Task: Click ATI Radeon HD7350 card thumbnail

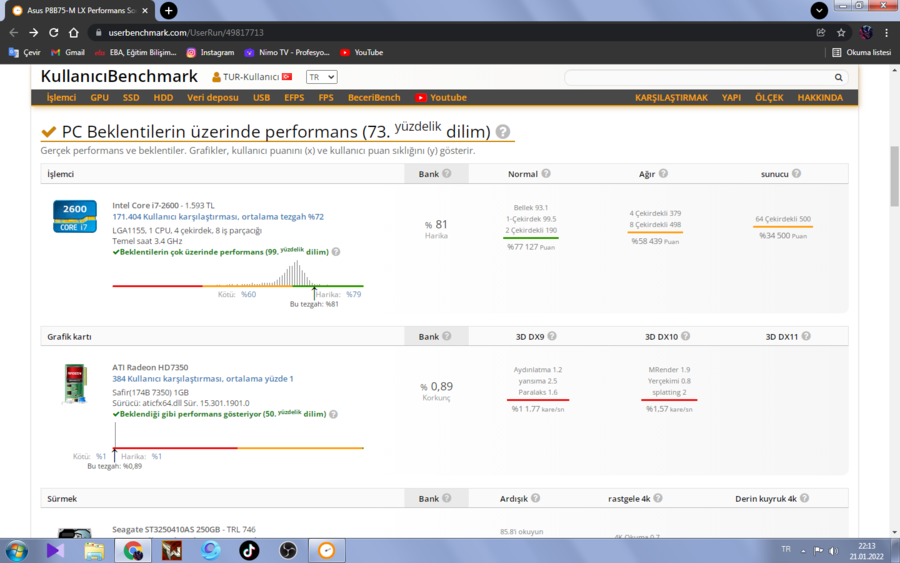Action: [75, 383]
